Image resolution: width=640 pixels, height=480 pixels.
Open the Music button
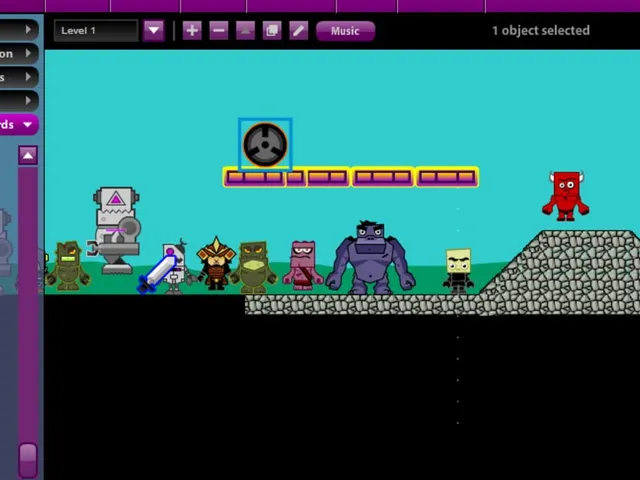pyautogui.click(x=345, y=31)
